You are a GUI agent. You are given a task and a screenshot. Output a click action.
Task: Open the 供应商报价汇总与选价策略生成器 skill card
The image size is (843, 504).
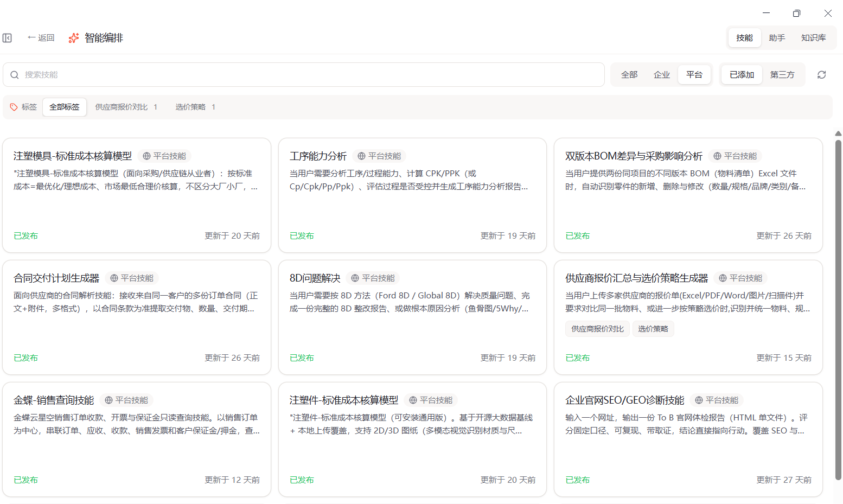click(688, 317)
